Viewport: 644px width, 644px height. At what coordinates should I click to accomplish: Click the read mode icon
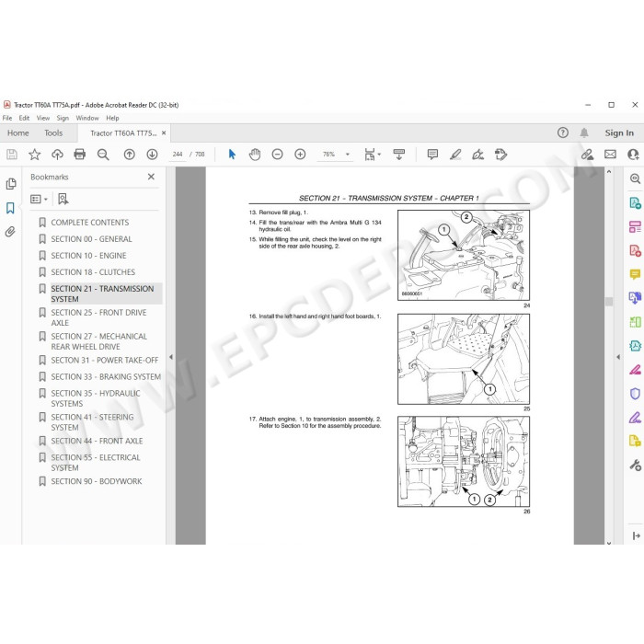pos(398,155)
